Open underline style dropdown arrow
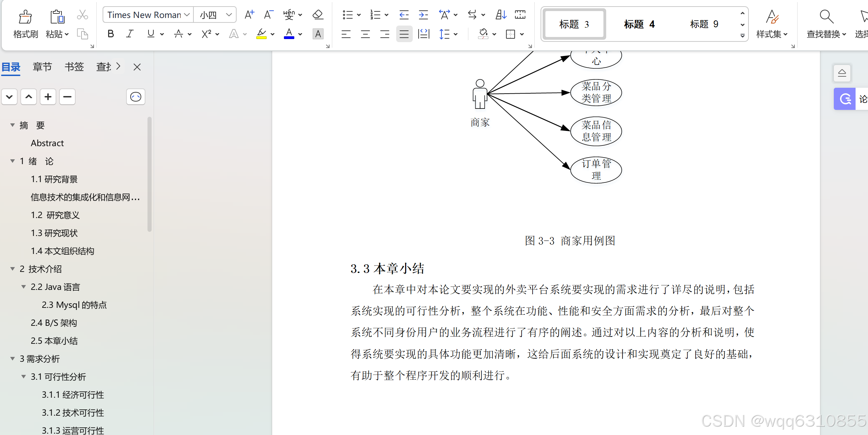This screenshot has height=435, width=868. pyautogui.click(x=162, y=34)
